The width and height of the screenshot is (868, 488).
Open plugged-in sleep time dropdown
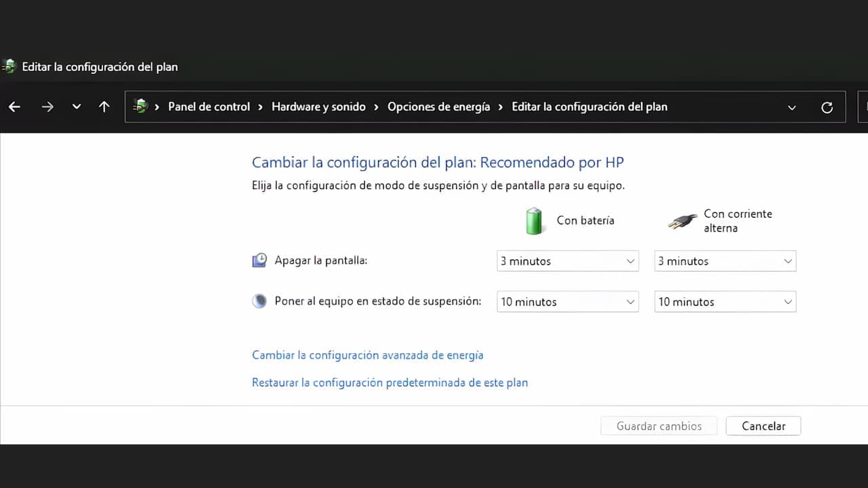[x=725, y=302]
